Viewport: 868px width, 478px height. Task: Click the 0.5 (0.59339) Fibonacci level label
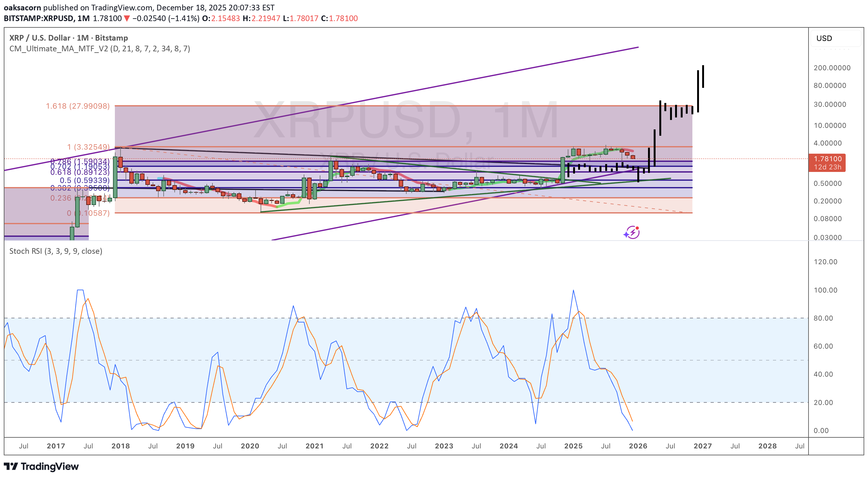click(x=85, y=180)
